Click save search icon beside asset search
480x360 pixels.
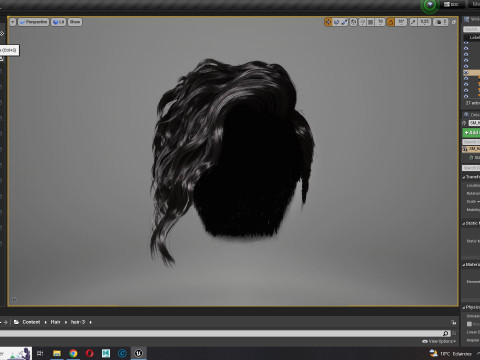click(454, 333)
